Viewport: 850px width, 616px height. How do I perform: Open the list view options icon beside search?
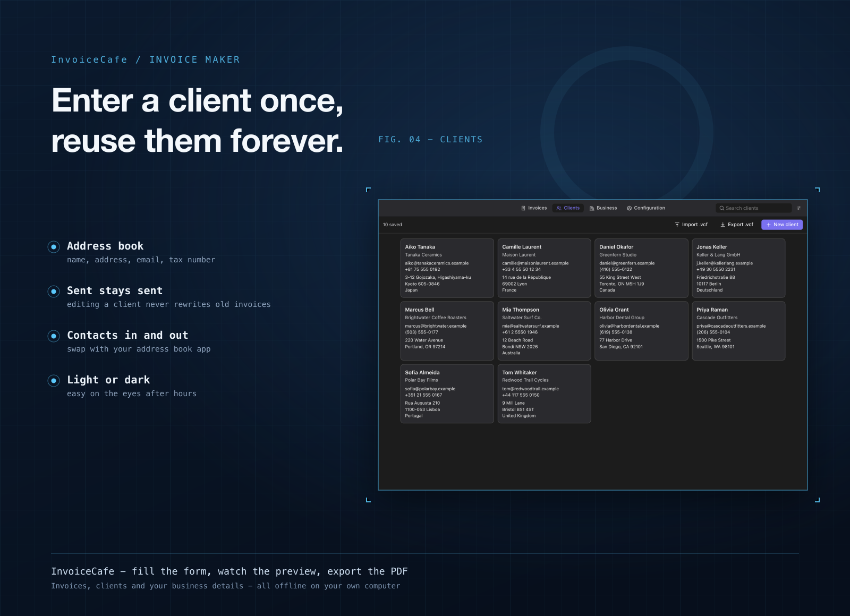[x=798, y=208]
